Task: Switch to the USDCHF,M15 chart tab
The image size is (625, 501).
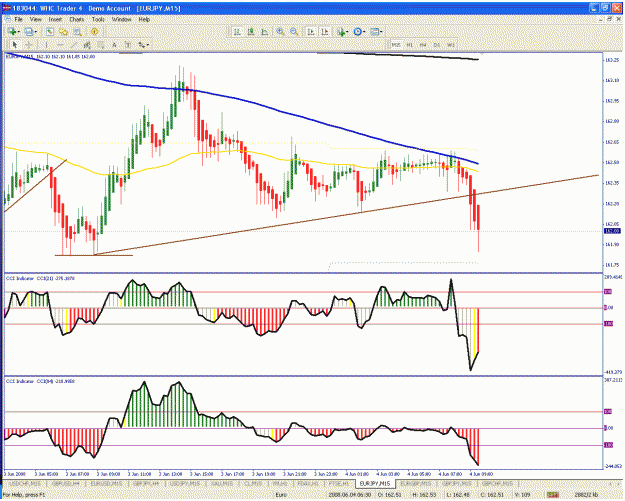Action: coord(25,484)
